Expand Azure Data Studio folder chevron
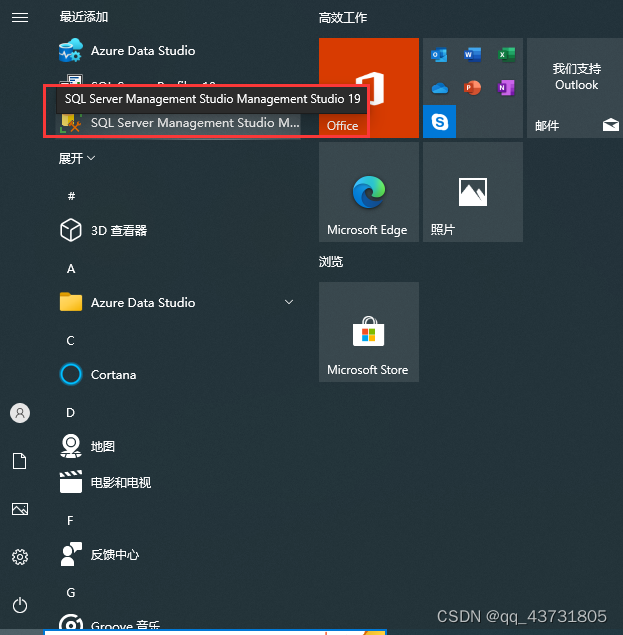Viewport: 623px width, 635px height. coord(289,302)
